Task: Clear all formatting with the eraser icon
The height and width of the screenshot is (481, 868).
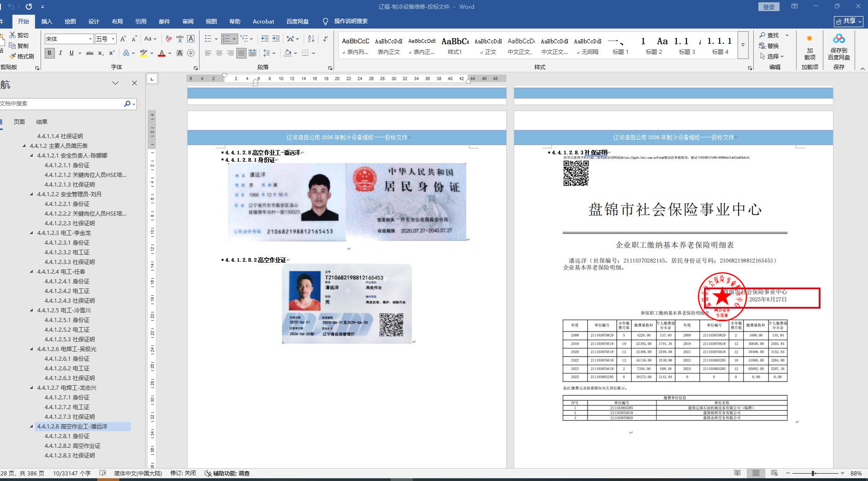Action: [x=169, y=39]
